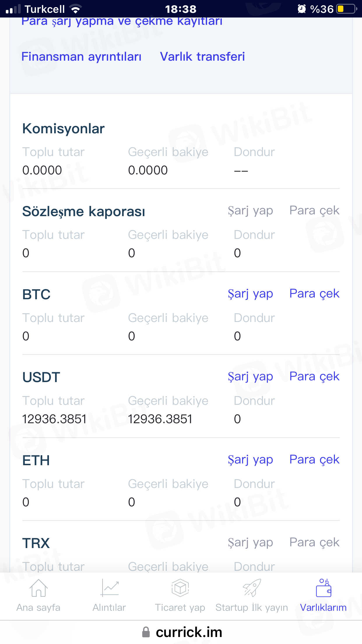
Task: Open Varlık transferi link
Action: click(x=202, y=57)
